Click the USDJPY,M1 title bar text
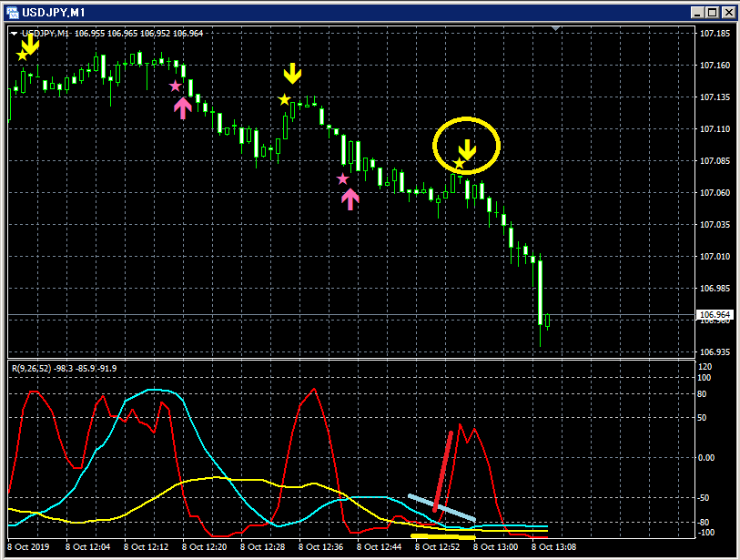The height and width of the screenshot is (560, 740). [54, 12]
